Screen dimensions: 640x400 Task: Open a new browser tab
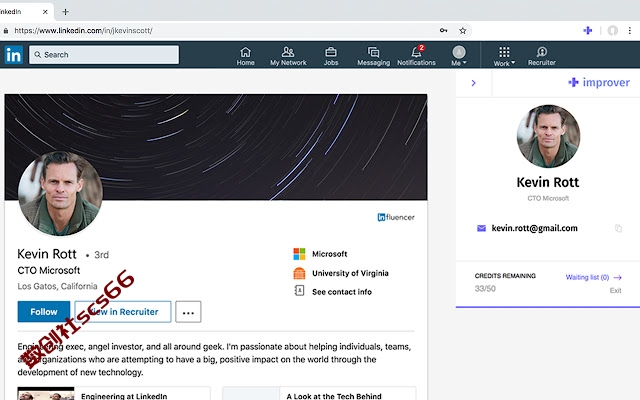[65, 12]
